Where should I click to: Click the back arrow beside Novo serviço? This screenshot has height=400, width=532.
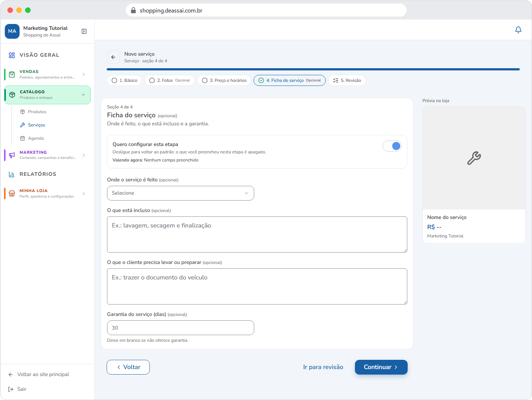pos(113,57)
